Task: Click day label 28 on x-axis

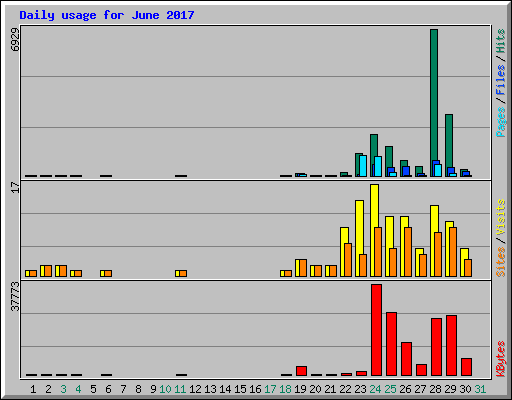Action: [435, 389]
